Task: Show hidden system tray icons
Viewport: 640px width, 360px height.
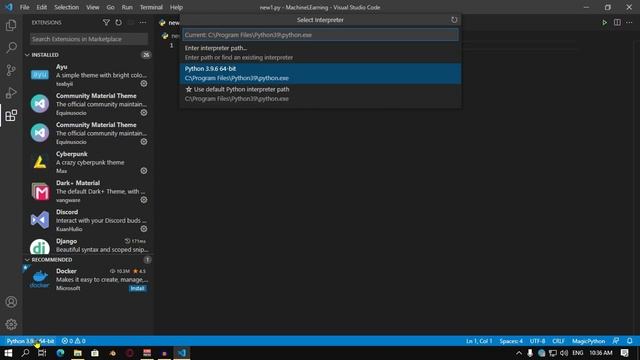Action: tap(518, 353)
